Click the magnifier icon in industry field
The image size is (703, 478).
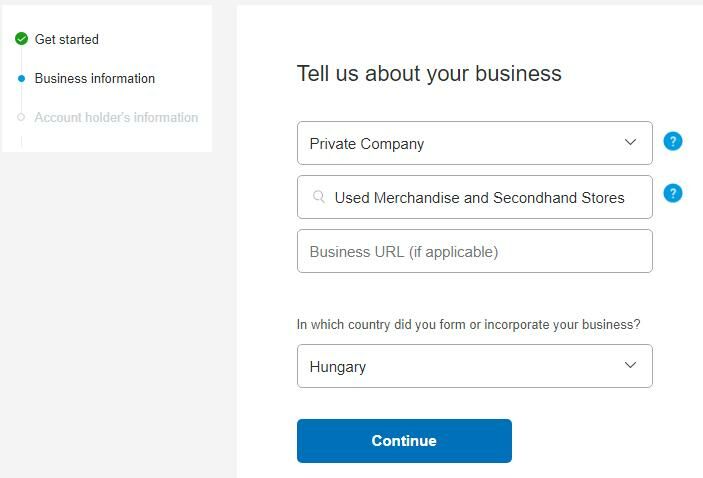(319, 197)
